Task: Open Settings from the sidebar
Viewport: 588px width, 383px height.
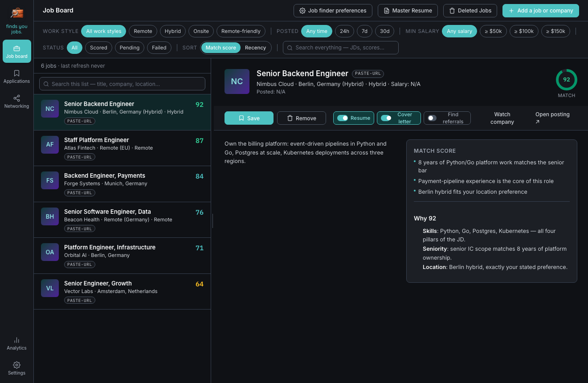Action: 17,368
